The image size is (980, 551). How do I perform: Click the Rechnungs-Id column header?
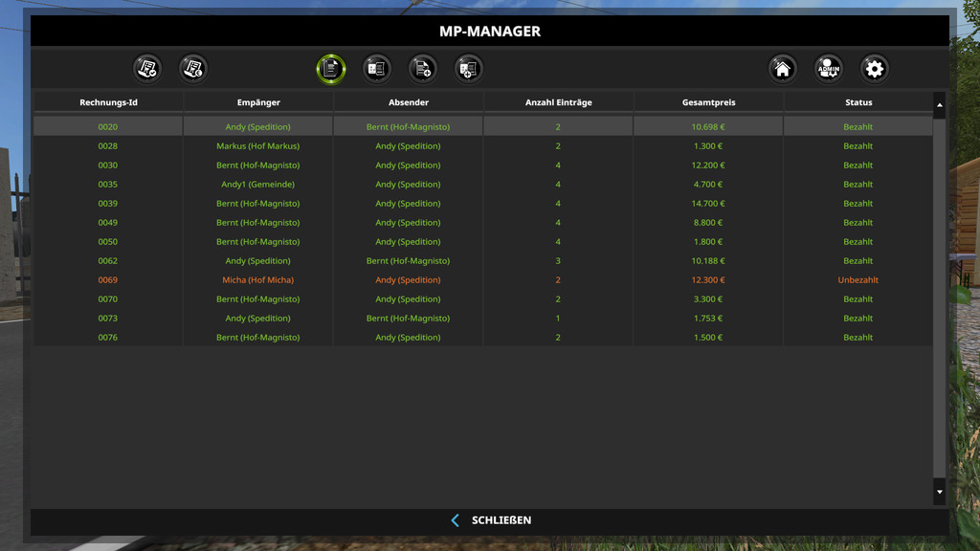click(108, 102)
